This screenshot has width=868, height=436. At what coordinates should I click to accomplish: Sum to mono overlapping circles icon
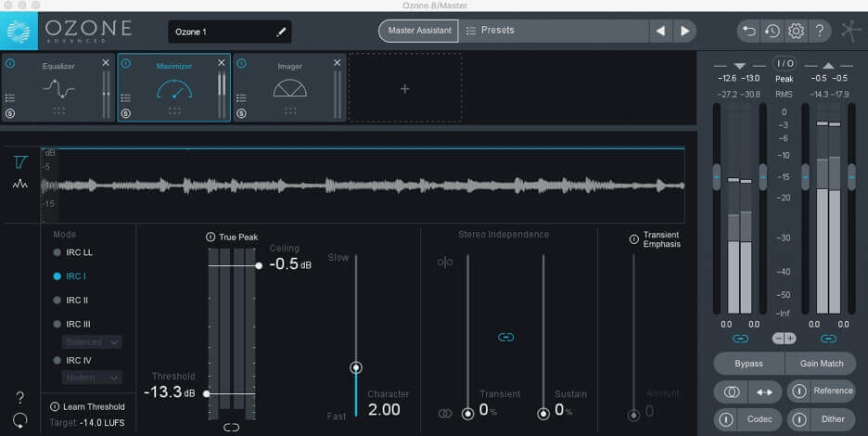point(731,391)
